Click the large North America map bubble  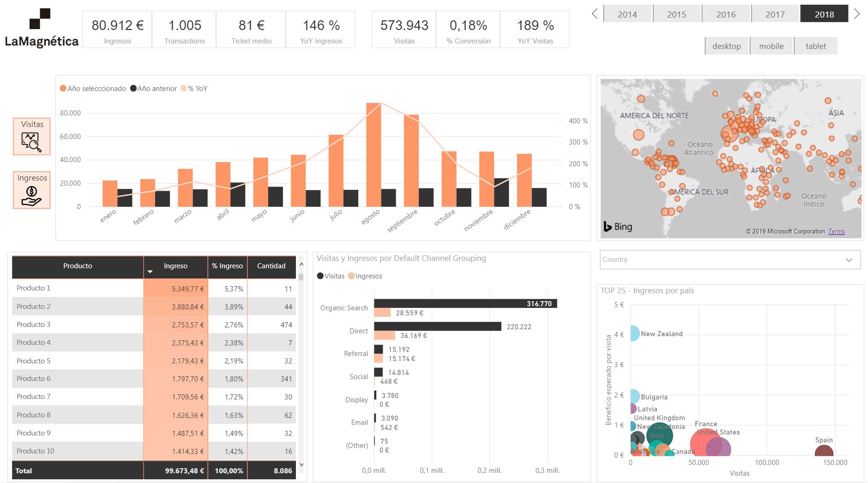(639, 135)
